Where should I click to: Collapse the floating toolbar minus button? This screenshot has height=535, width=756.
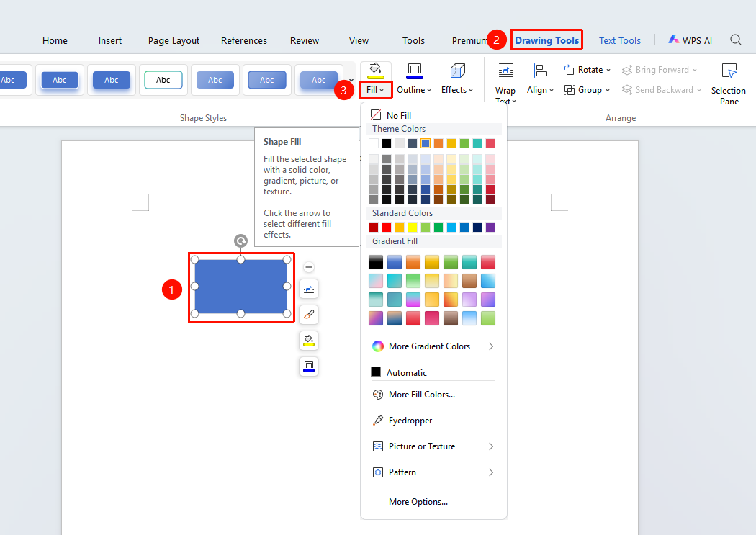[309, 267]
